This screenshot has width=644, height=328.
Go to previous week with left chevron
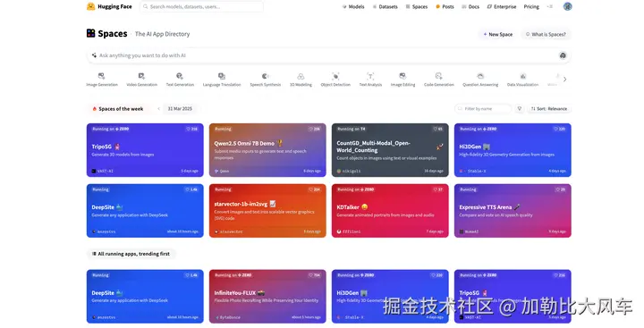pos(158,109)
